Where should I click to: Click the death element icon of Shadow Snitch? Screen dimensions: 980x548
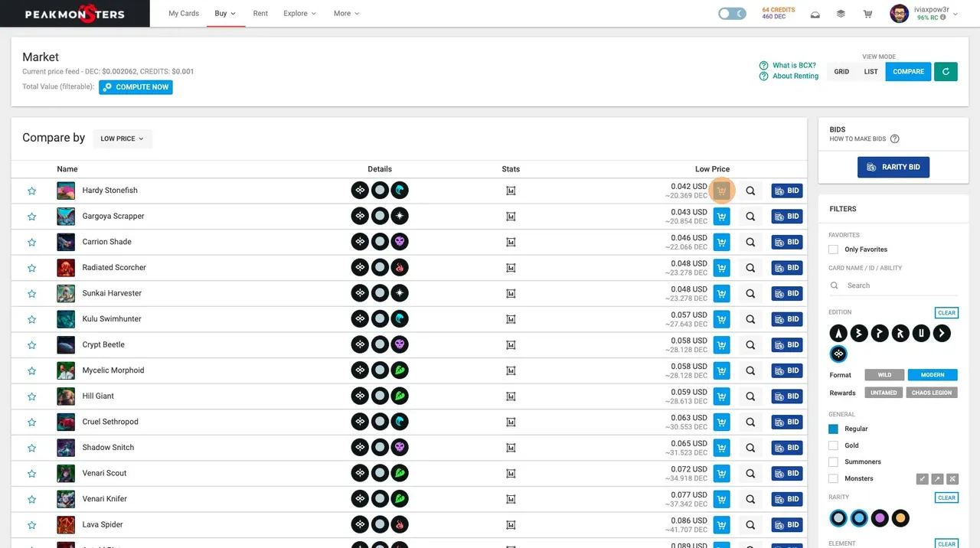pyautogui.click(x=400, y=448)
